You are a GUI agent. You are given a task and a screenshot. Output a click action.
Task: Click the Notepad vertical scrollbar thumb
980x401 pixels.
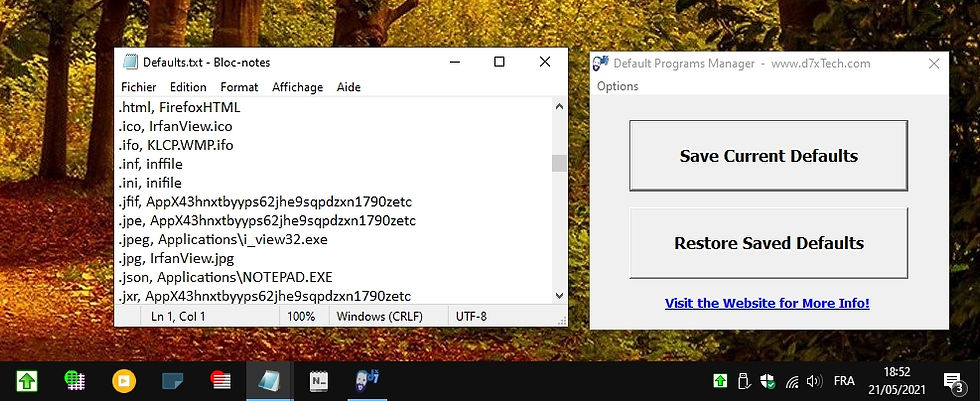click(x=559, y=163)
